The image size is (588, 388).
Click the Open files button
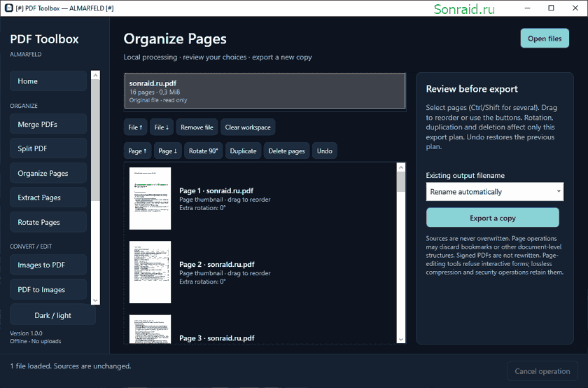(545, 39)
